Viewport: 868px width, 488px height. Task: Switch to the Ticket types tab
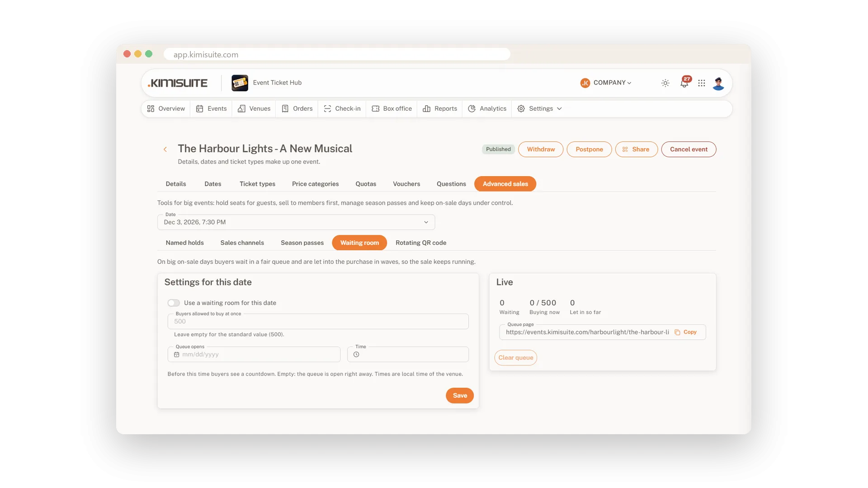click(257, 184)
